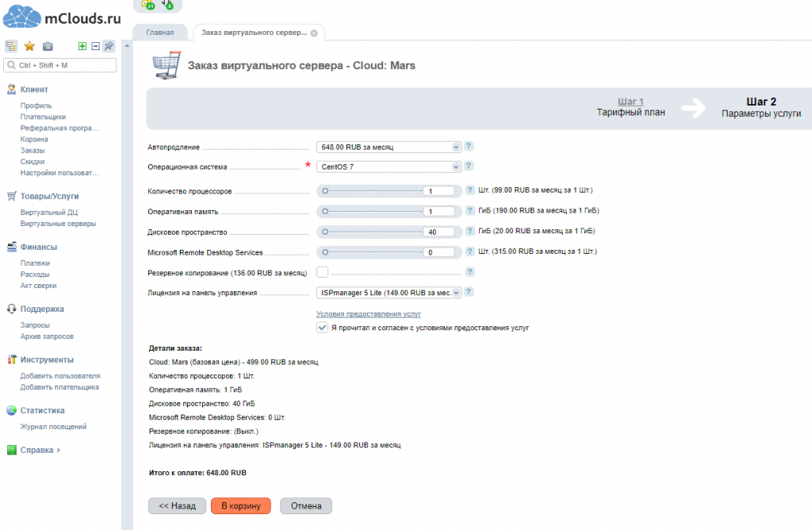Open Корзина menu item
812x530 pixels.
pos(34,139)
